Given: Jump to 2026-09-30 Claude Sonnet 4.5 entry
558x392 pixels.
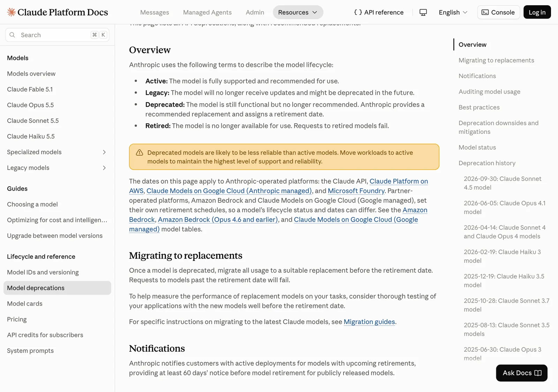Looking at the screenshot, I should tap(503, 183).
